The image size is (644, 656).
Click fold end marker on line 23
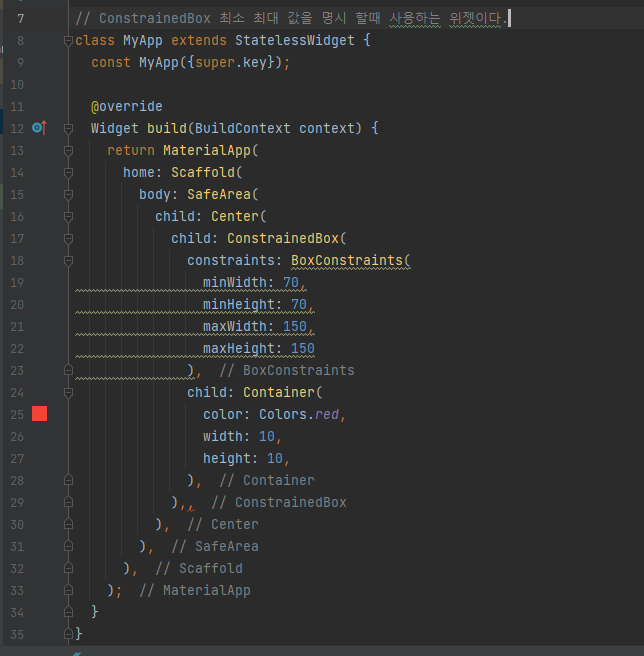pyautogui.click(x=68, y=370)
